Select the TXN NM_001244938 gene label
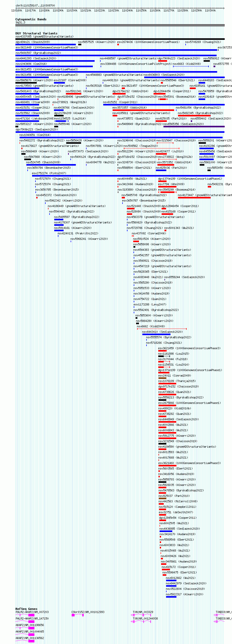Image resolution: width=232 pixels, height=644 pixels. [x=145, y=618]
